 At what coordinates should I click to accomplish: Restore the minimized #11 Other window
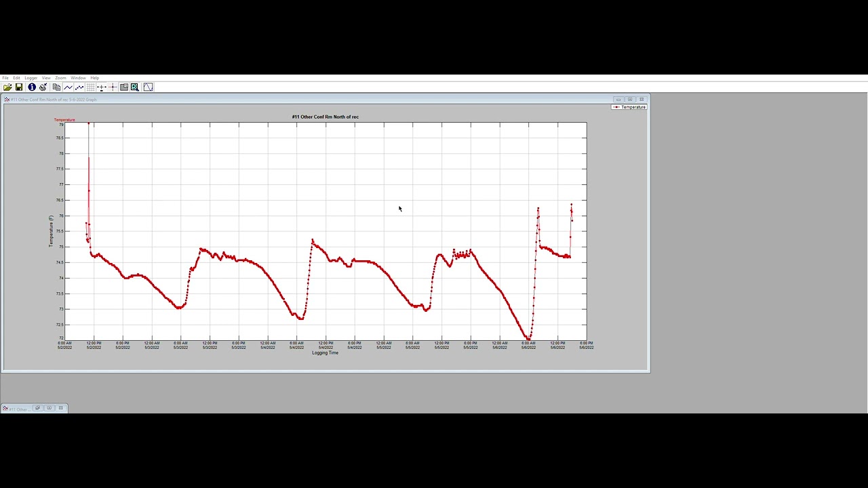(38, 408)
